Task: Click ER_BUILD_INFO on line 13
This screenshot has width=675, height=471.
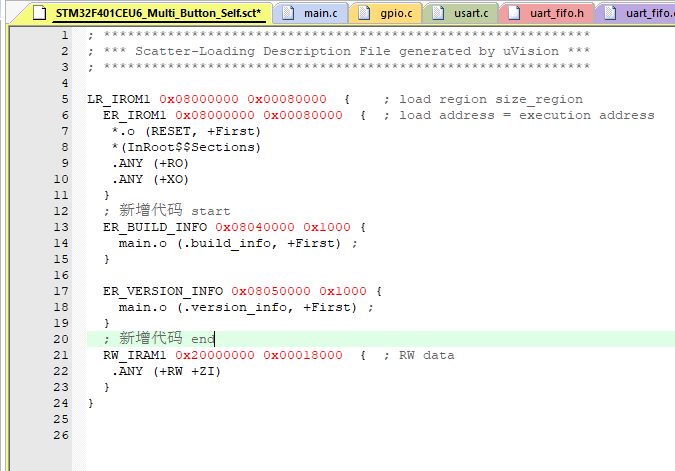Action: point(155,227)
